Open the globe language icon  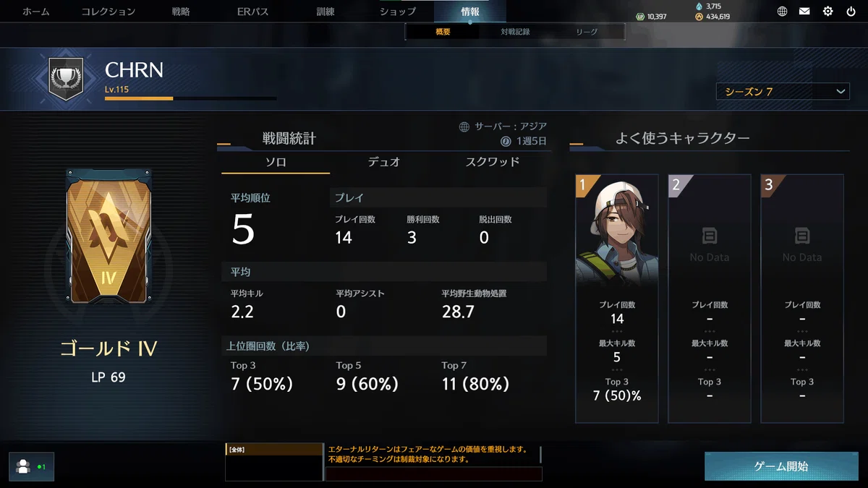point(782,11)
